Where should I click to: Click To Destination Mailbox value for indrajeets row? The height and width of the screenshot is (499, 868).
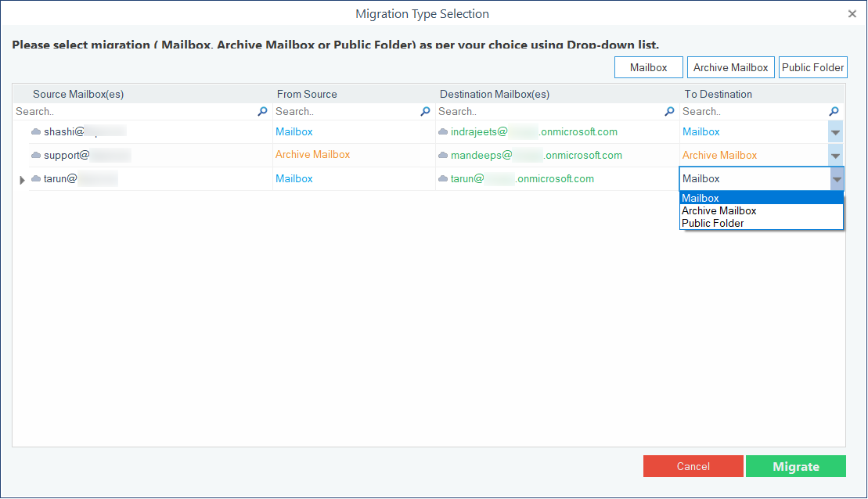[x=701, y=131]
